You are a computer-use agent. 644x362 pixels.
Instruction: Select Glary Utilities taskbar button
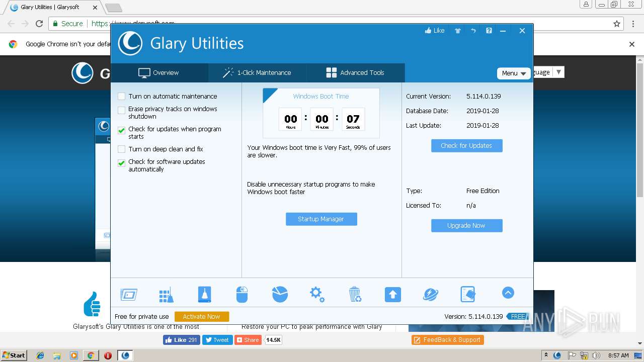coord(125,355)
